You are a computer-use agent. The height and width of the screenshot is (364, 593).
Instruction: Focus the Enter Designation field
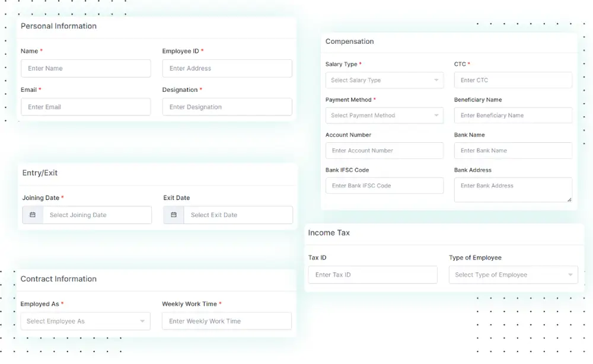pyautogui.click(x=227, y=107)
